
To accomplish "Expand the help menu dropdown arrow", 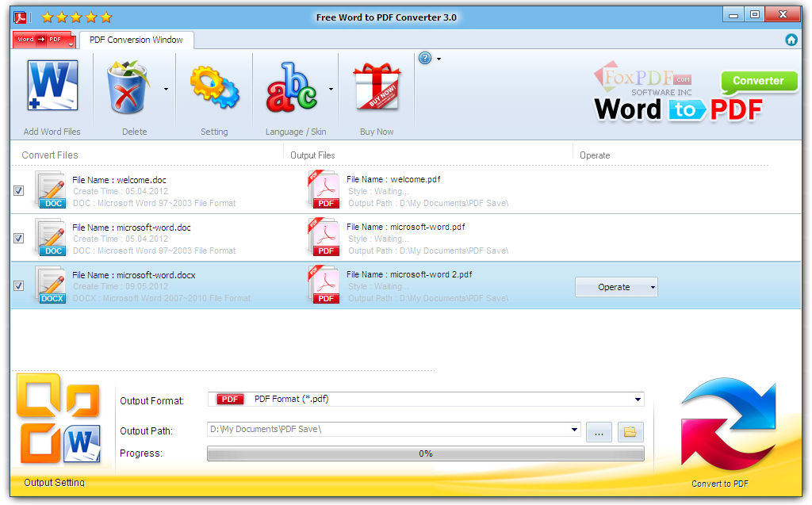I will tap(439, 59).
